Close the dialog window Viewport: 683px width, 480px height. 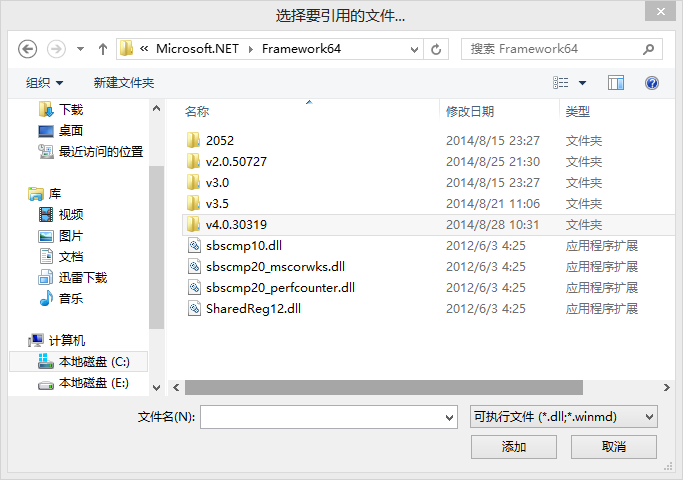[x=660, y=11]
